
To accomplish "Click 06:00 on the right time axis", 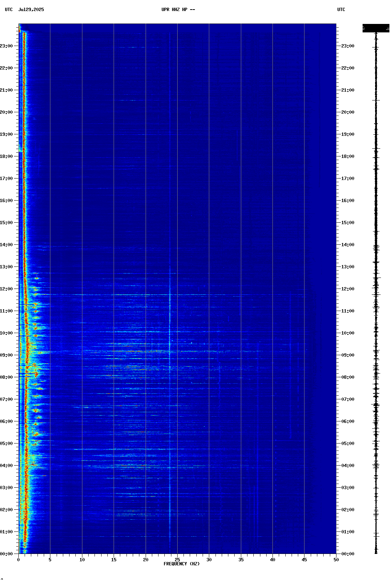I will pyautogui.click(x=348, y=421).
